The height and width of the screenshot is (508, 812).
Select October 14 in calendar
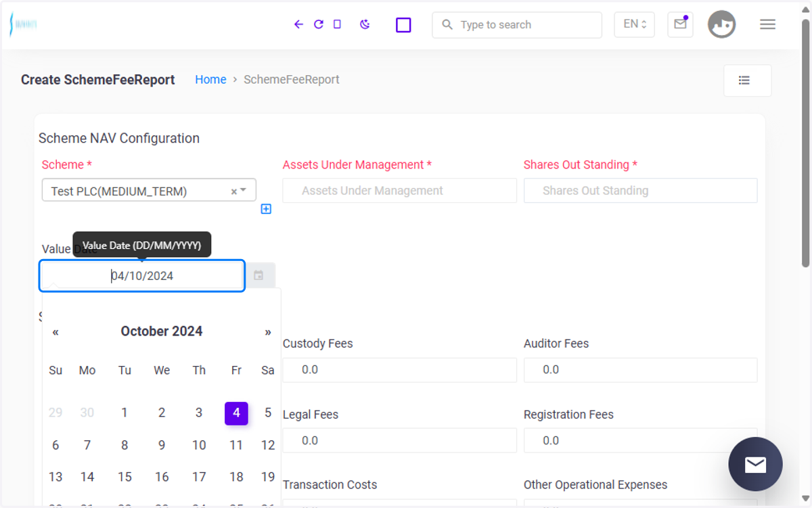point(87,477)
